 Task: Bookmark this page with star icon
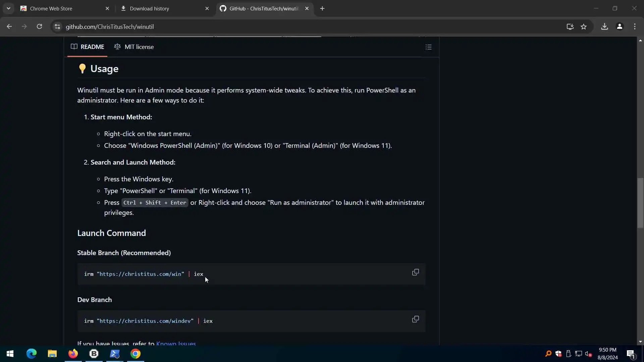point(584,26)
